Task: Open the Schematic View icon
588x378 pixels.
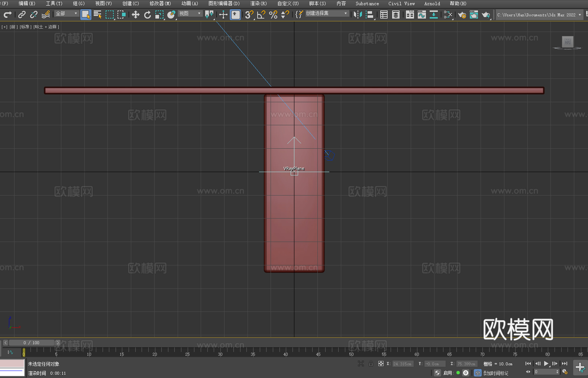Action: coord(433,14)
